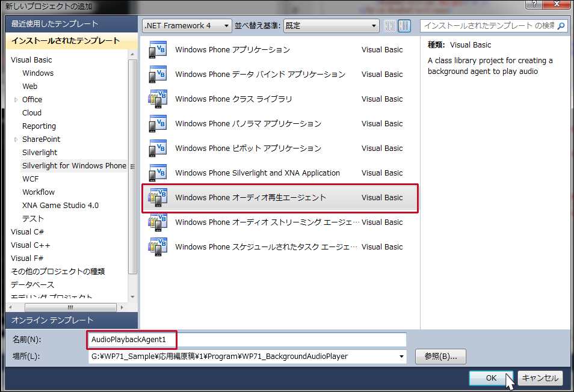Select XNA Game Studio 4.0 category

click(60, 206)
